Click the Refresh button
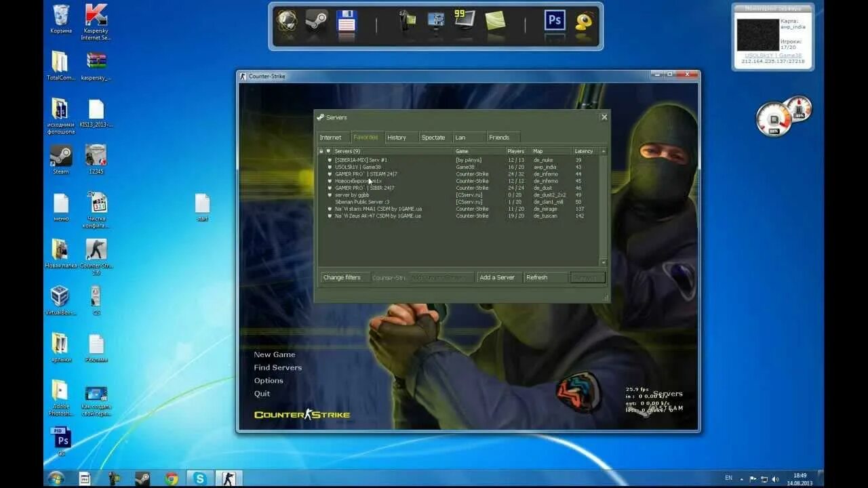The width and height of the screenshot is (868, 488). [x=546, y=277]
